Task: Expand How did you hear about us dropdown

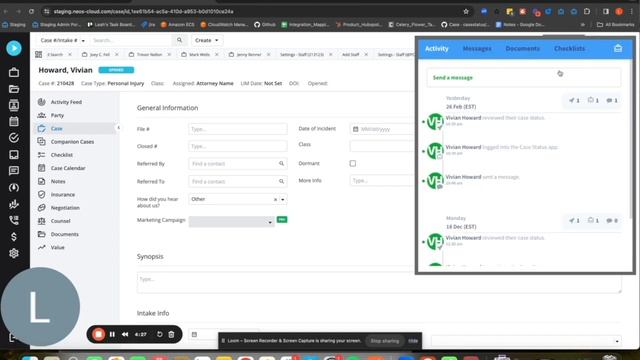Action: 282,199
